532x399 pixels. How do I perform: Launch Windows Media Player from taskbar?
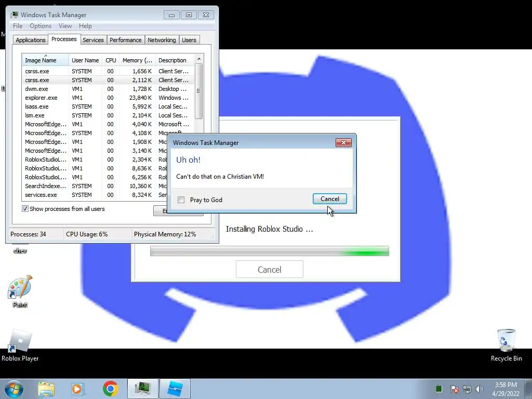[78, 389]
